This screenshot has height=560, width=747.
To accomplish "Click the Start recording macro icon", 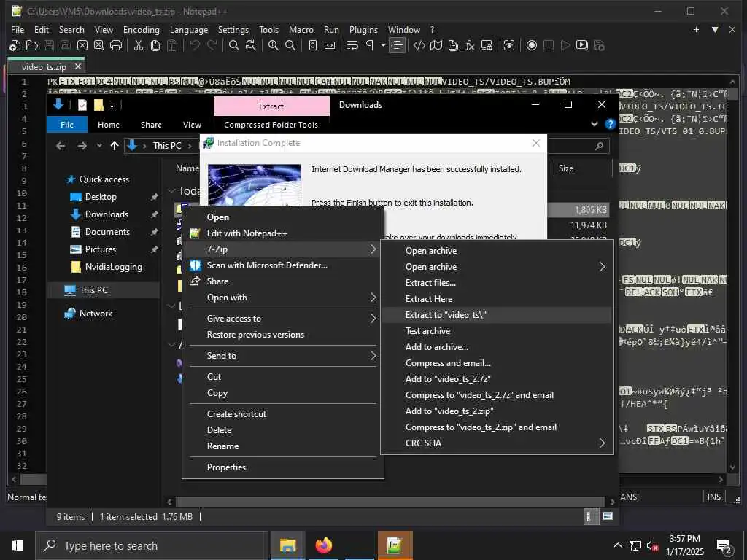I will pos(532,46).
